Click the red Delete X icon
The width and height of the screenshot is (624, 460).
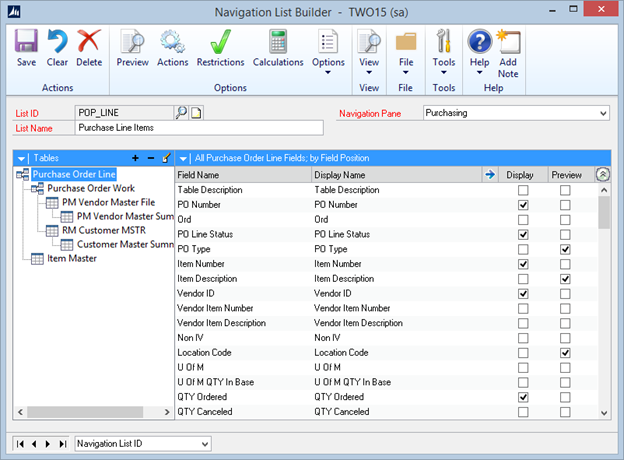coord(89,41)
